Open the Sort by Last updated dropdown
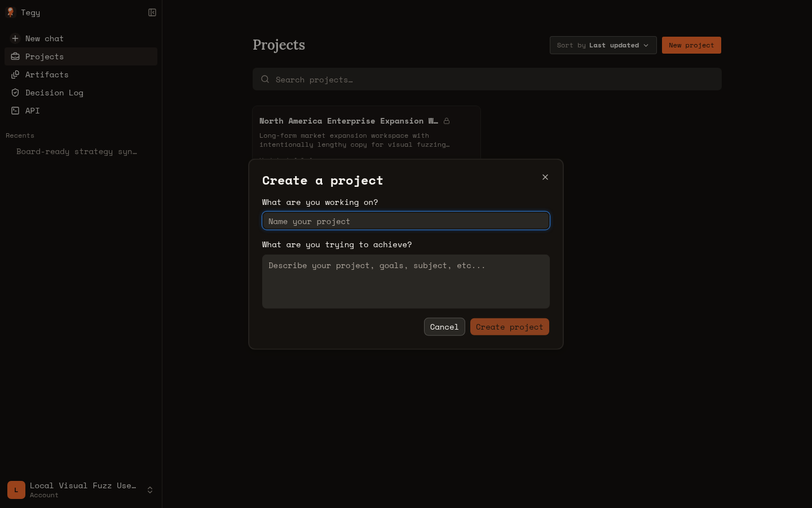 tap(603, 45)
